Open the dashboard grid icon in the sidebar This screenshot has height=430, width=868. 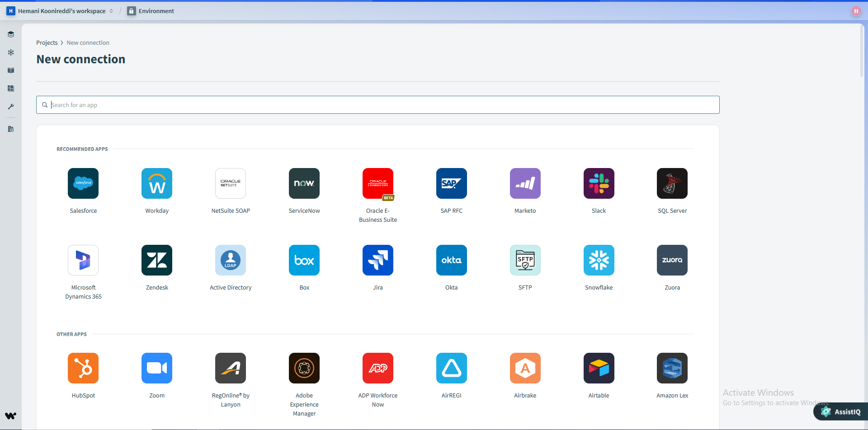coord(11,89)
